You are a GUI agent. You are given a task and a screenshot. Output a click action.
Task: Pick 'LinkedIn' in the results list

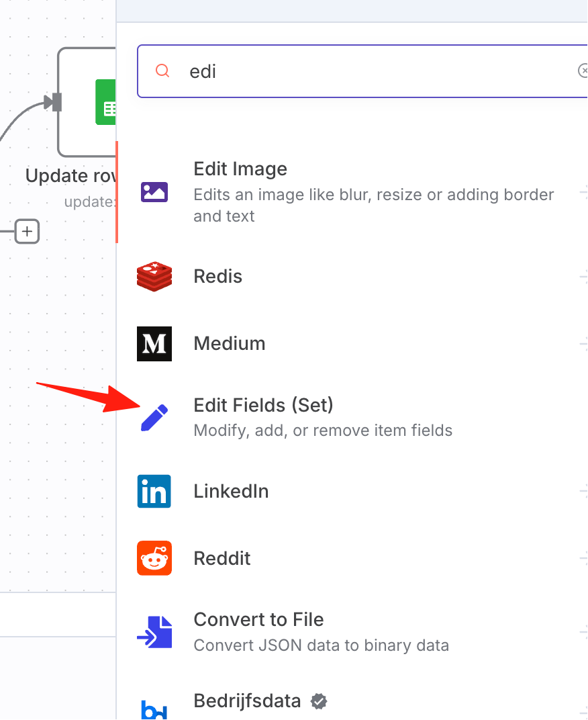(352, 492)
